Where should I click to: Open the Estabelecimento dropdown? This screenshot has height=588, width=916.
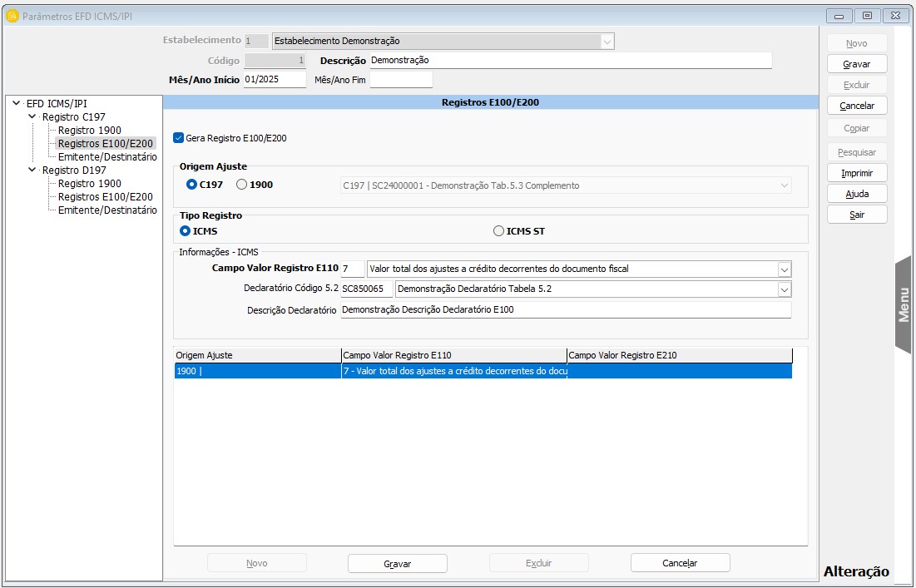coord(607,41)
